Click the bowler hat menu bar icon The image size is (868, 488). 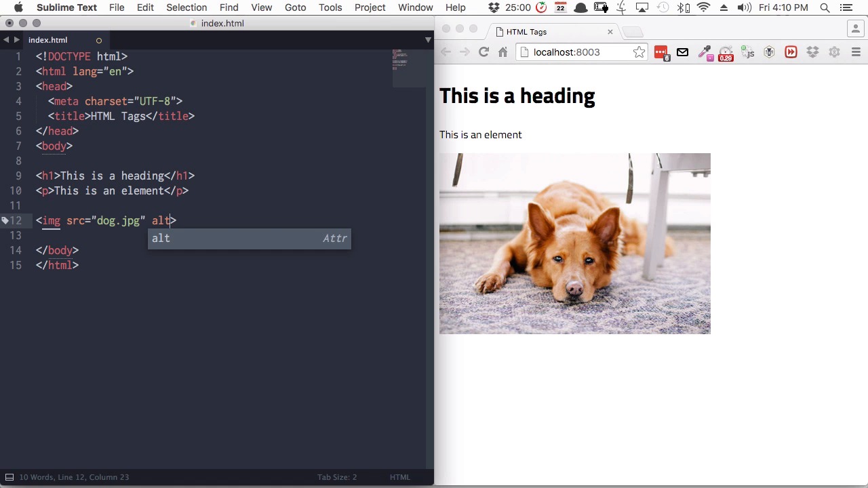[x=580, y=7]
